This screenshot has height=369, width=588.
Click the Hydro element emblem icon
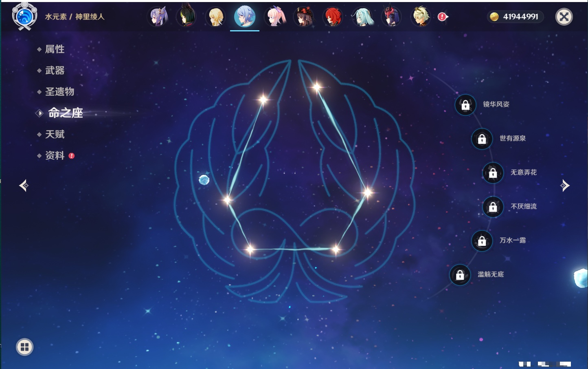coord(24,16)
